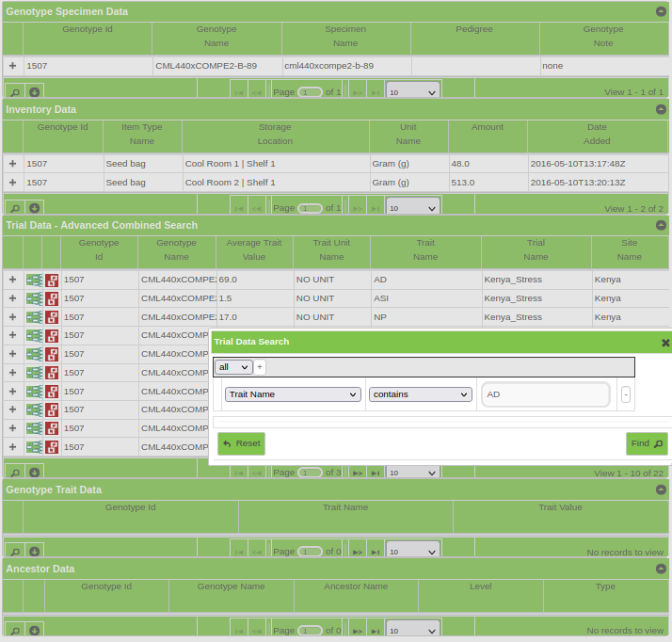The width and height of the screenshot is (672, 642).
Task: Sort by the Average Trait Value column header
Action: coord(254,249)
